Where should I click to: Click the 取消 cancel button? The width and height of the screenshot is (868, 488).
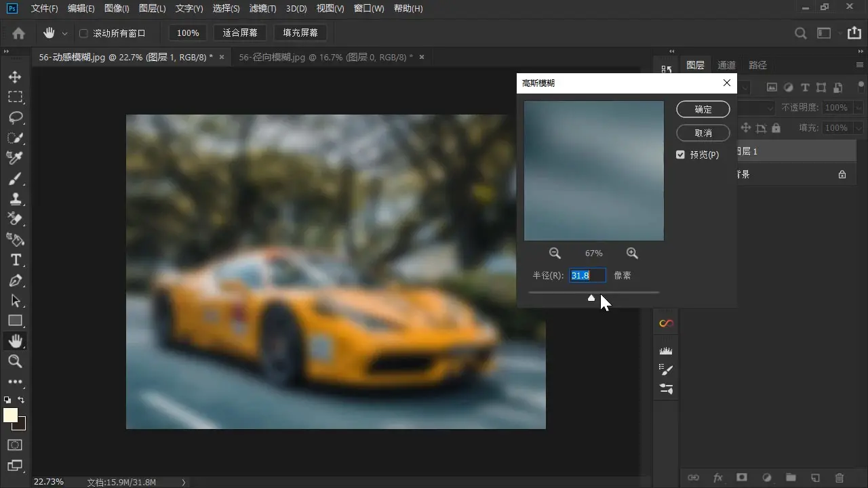point(703,133)
